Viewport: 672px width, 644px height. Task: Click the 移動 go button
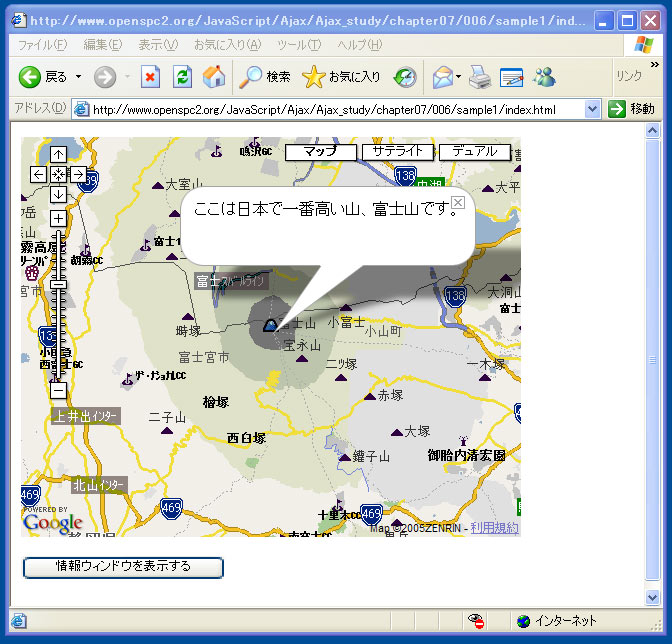(631, 109)
